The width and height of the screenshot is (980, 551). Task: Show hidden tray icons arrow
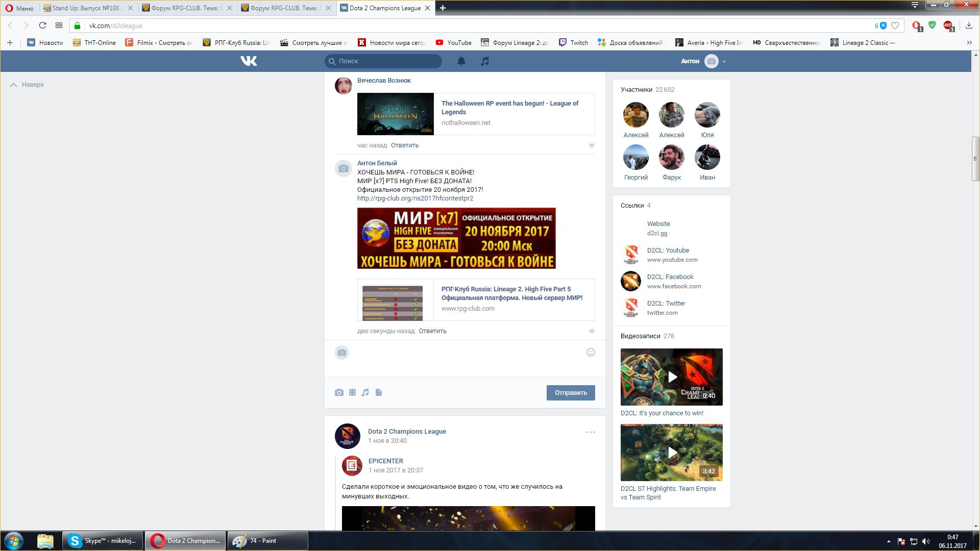pos(889,541)
